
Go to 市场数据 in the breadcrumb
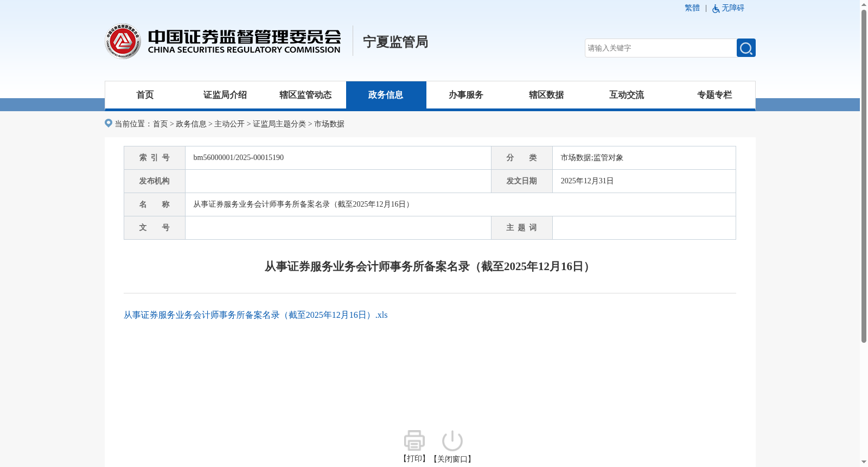click(x=329, y=124)
